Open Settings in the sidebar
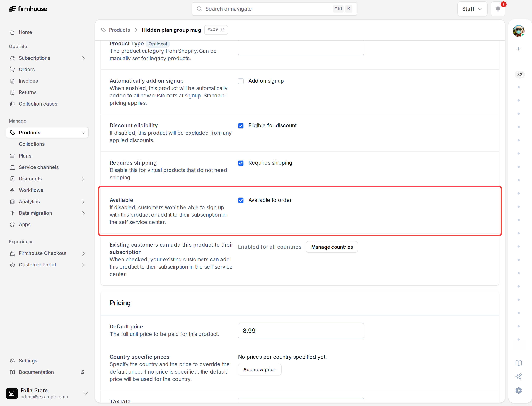This screenshot has height=406, width=532. coord(47,361)
